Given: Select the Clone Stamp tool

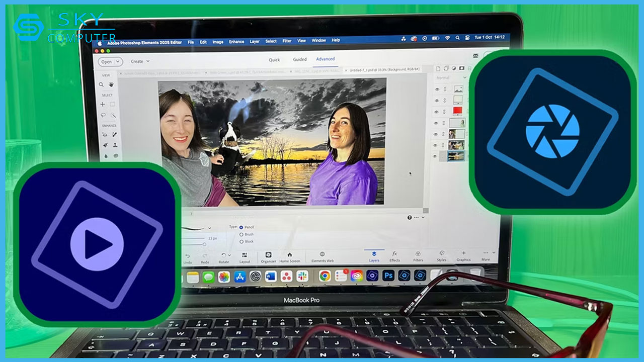Looking at the screenshot, I should point(114,145).
